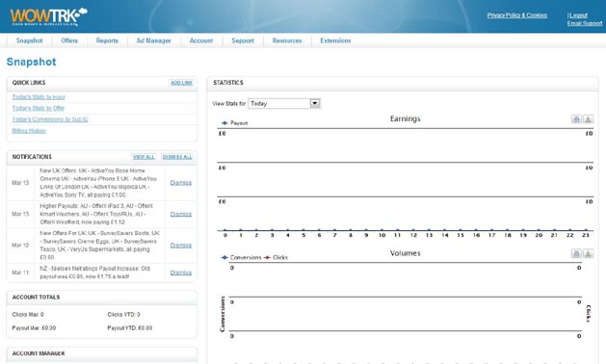Image resolution: width=606 pixels, height=364 pixels.
Task: Open the Reports menu tab
Action: (x=107, y=40)
